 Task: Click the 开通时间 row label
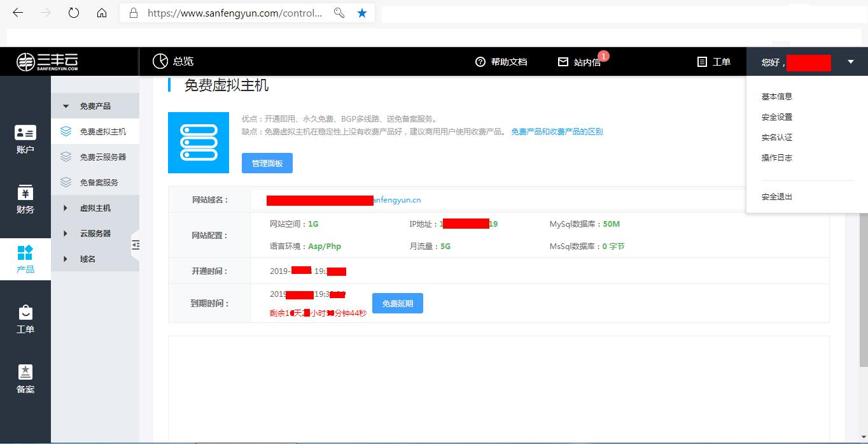tap(210, 271)
